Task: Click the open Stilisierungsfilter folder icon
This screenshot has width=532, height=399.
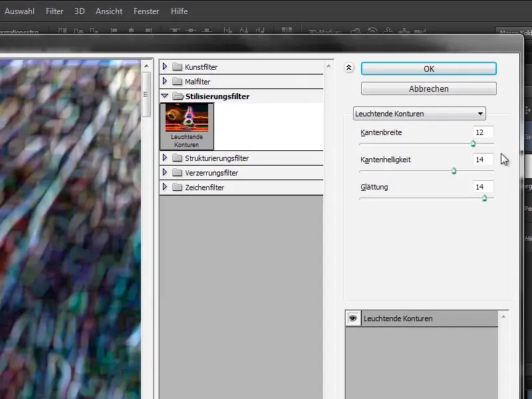Action: pos(178,96)
